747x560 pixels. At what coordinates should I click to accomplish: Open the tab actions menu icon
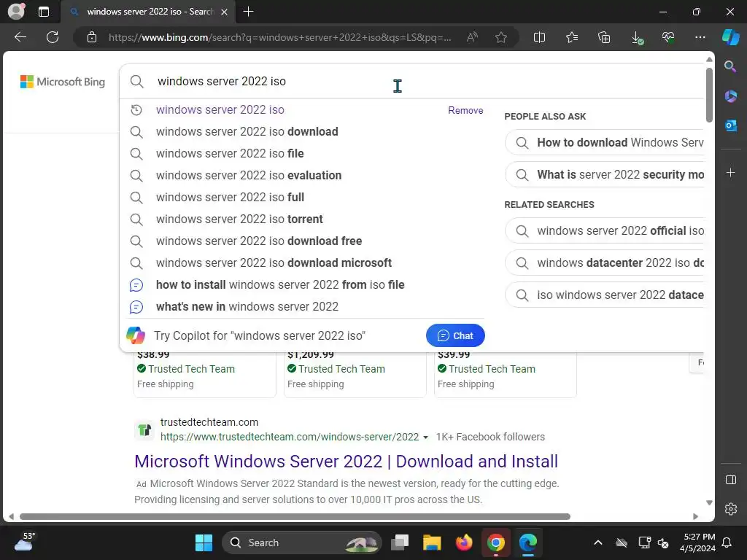click(44, 12)
